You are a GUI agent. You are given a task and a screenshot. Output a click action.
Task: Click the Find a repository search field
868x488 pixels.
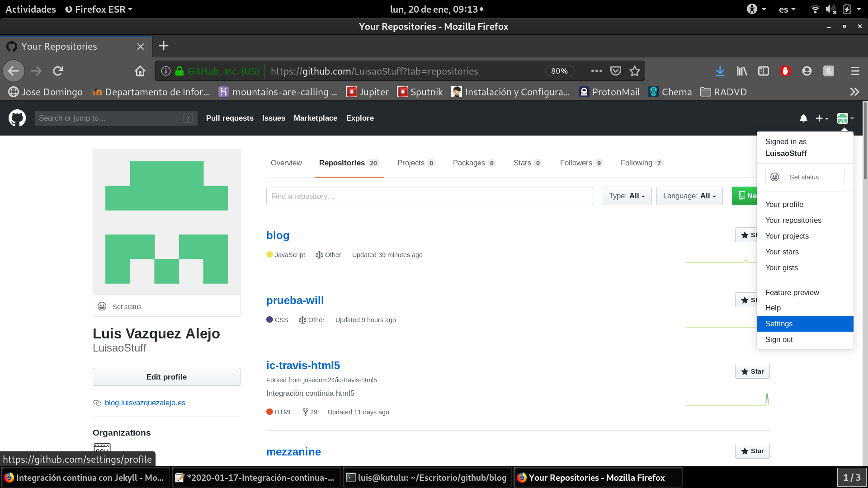click(429, 196)
